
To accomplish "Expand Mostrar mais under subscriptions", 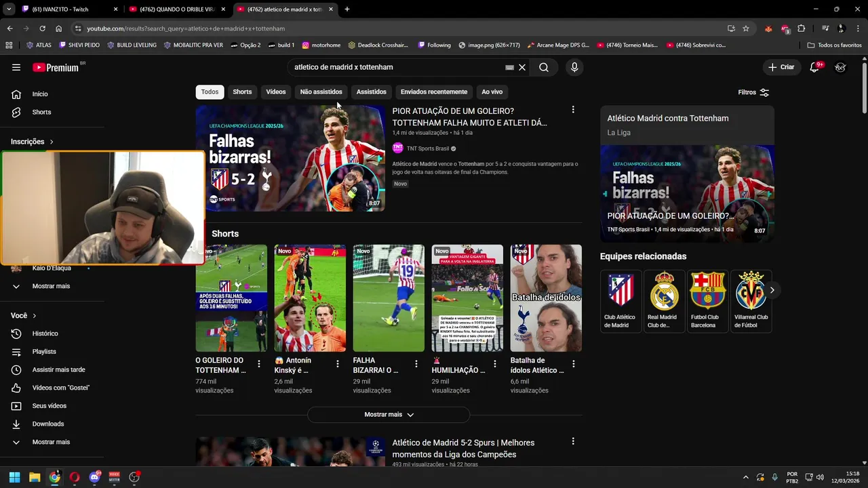I will 52,286.
